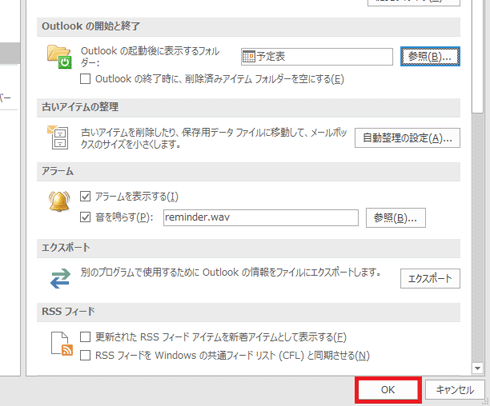This screenshot has height=406, width=490.
Task: Click the archive cabinet icon
Action: pyautogui.click(x=58, y=137)
